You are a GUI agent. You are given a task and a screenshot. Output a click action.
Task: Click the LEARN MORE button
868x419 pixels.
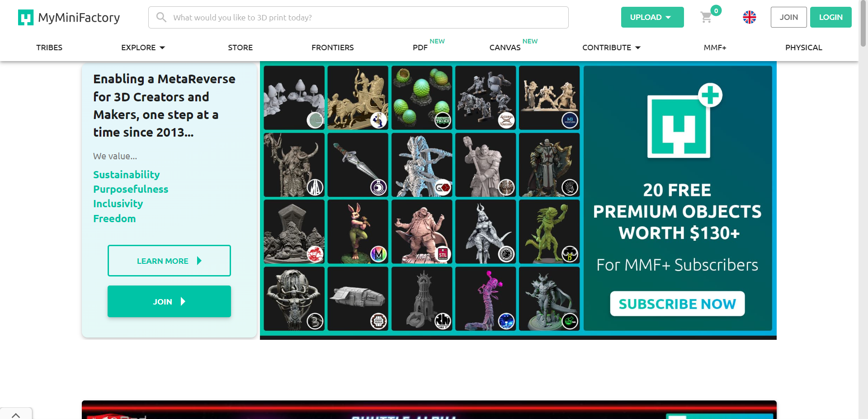(169, 261)
